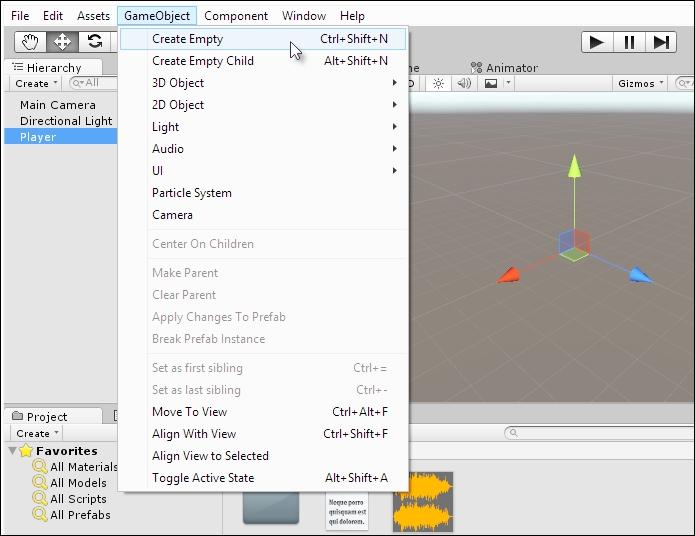The width and height of the screenshot is (695, 536).
Task: Expand the UI submenu
Action: 263,171
